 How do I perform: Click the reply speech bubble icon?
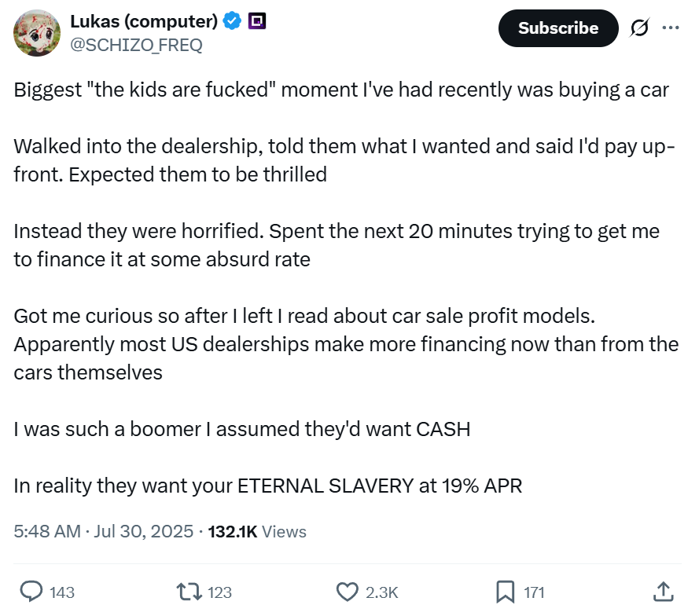click(31, 592)
